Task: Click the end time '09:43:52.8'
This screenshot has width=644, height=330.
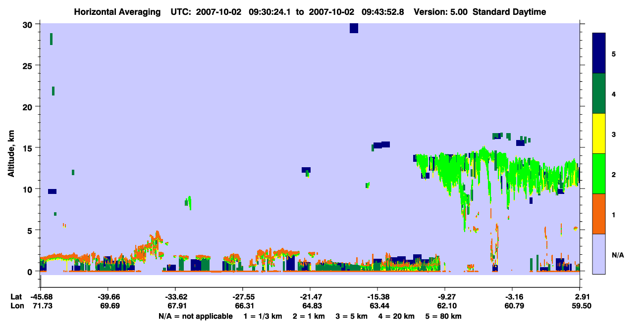Action: tap(383, 12)
